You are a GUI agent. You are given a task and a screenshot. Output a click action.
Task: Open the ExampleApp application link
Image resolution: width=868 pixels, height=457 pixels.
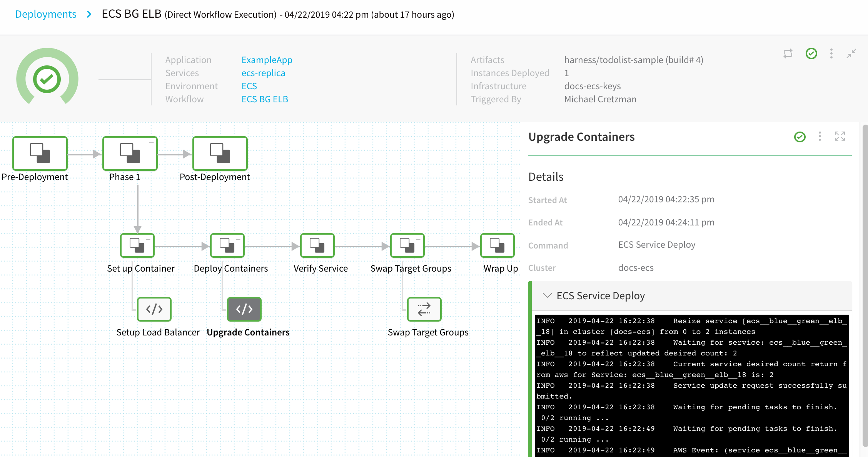[x=267, y=60]
